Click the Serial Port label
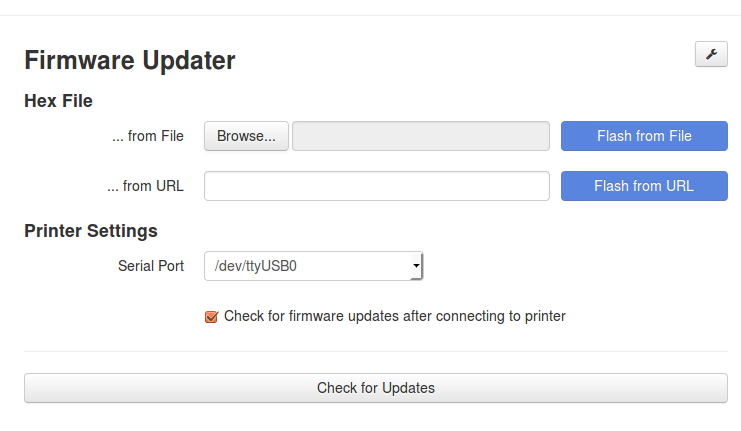This screenshot has height=431, width=741. [x=151, y=266]
